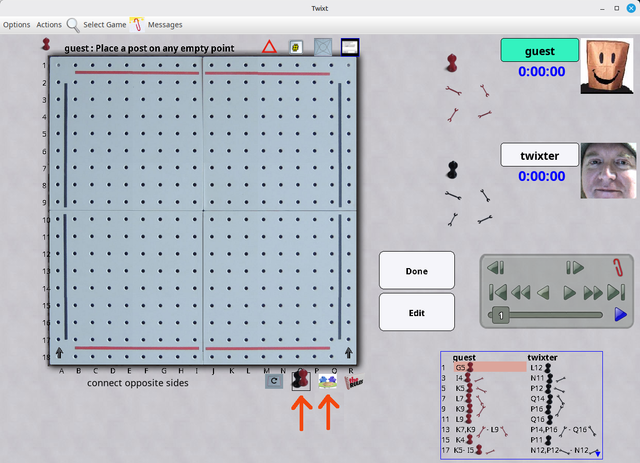Click the blue down arrow in the move list
Image resolution: width=640 pixels, height=463 pixels.
click(598, 454)
